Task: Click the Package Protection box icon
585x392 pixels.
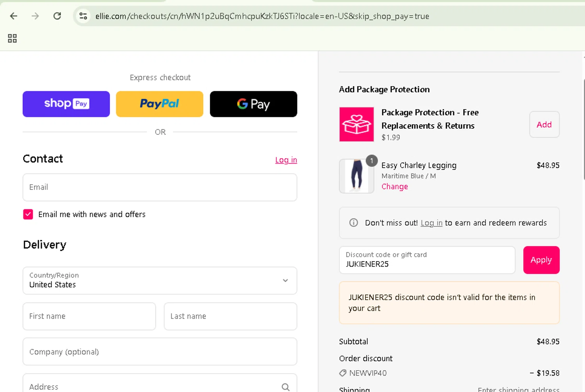Action: tap(356, 124)
